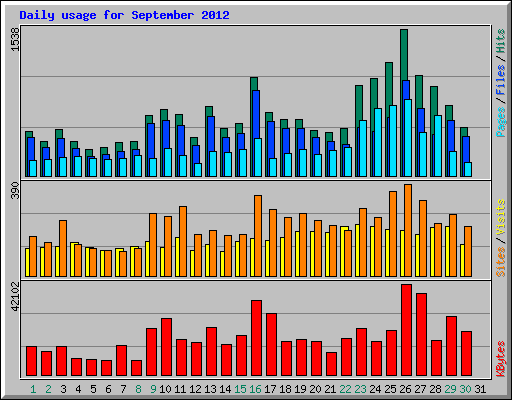Click the orange visits bar for day 30
This screenshot has width=512, height=400.
coord(468,251)
